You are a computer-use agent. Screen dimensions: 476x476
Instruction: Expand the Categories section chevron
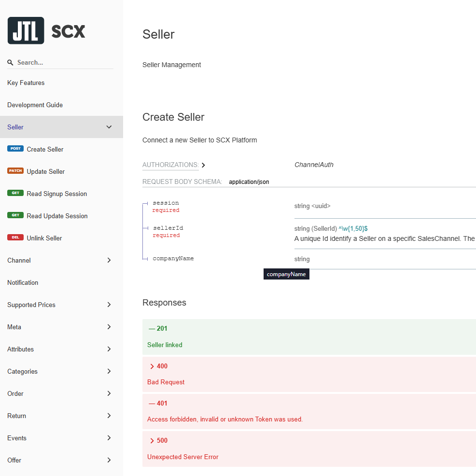[109, 371]
